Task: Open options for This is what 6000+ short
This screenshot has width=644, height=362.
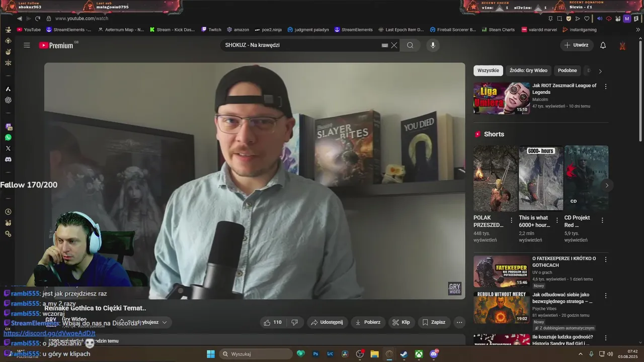Action: [x=557, y=220]
